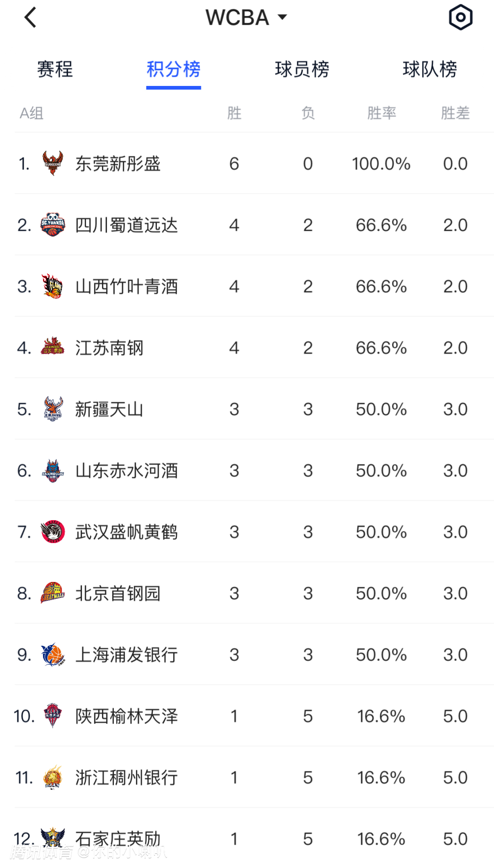The height and width of the screenshot is (868, 494).
Task: Open the 北京首钢园 team name
Action: (118, 593)
